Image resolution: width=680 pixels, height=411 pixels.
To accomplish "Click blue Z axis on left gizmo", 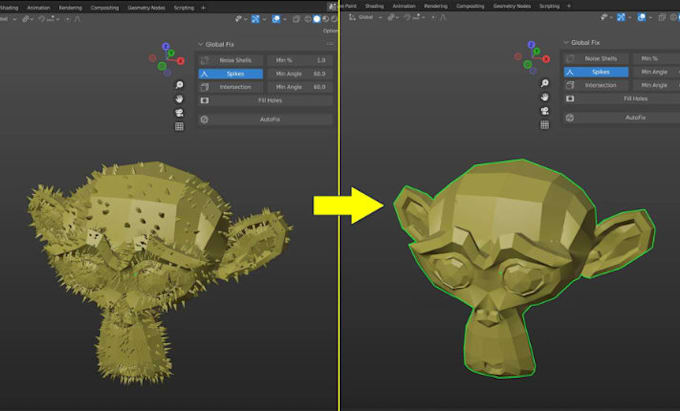I will [x=166, y=46].
